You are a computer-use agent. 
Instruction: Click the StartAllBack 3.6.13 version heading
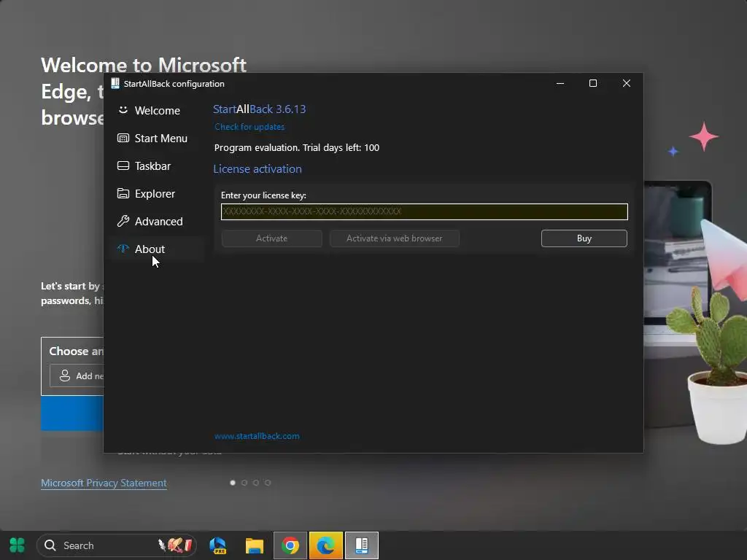259,109
